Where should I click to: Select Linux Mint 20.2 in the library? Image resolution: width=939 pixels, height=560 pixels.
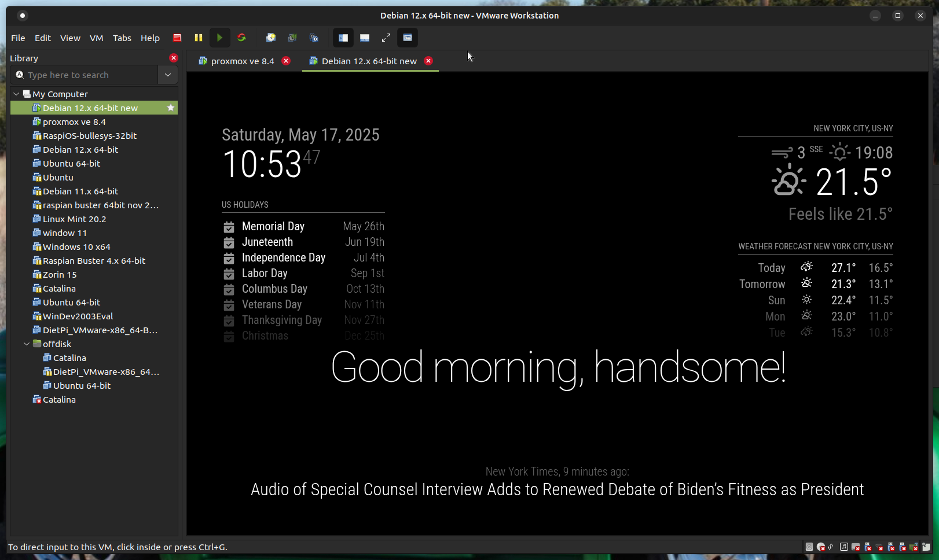(x=74, y=219)
